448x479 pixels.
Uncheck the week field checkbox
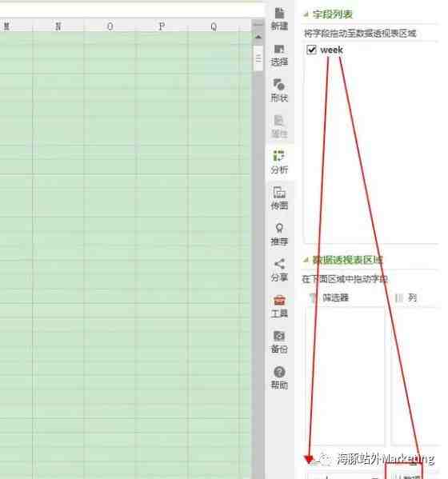[311, 50]
